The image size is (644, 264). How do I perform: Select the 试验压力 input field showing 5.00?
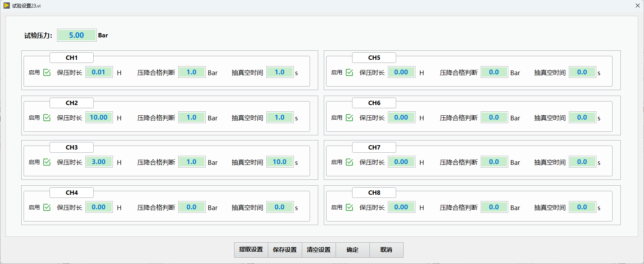tap(77, 35)
